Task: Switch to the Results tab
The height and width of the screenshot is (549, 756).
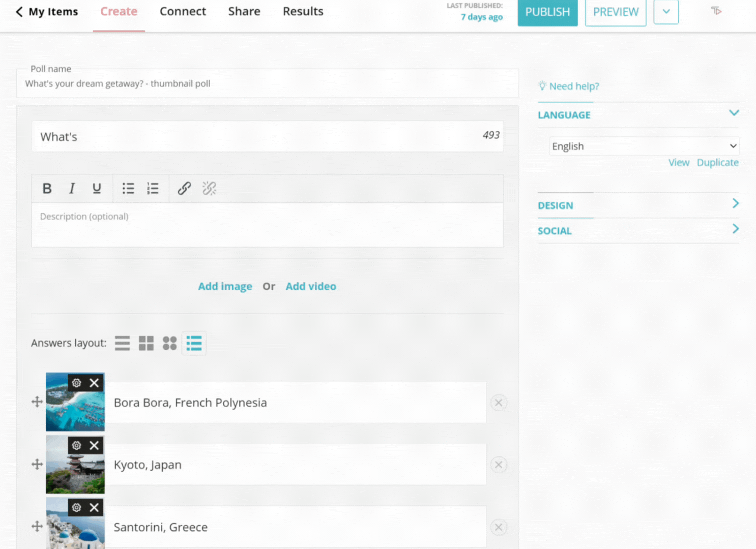Action: point(303,11)
